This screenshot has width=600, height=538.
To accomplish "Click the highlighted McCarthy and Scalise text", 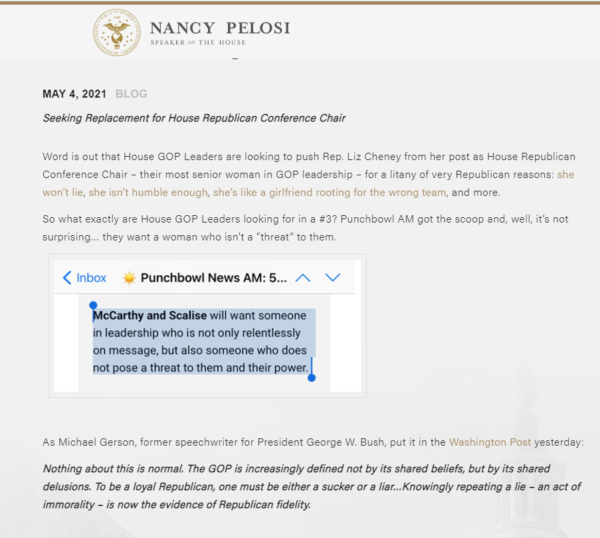I will 150,316.
